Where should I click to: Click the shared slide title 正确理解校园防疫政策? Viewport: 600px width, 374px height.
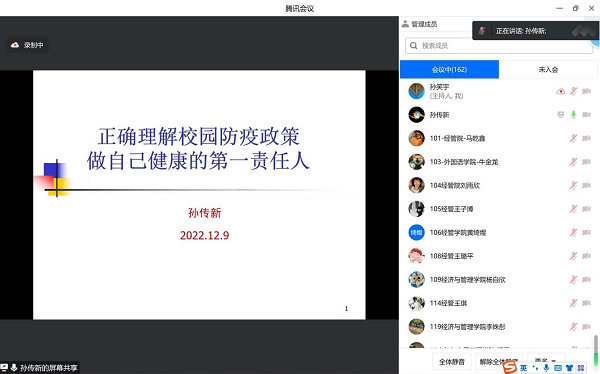click(x=199, y=137)
